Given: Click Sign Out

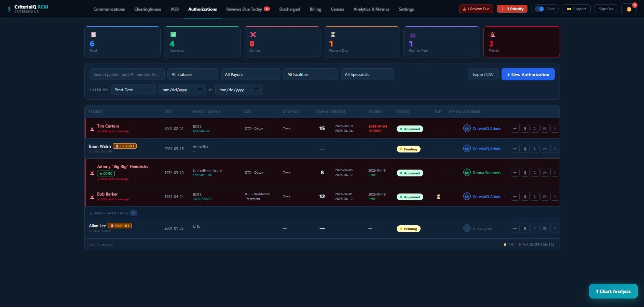Looking at the screenshot, I should 606,9.
